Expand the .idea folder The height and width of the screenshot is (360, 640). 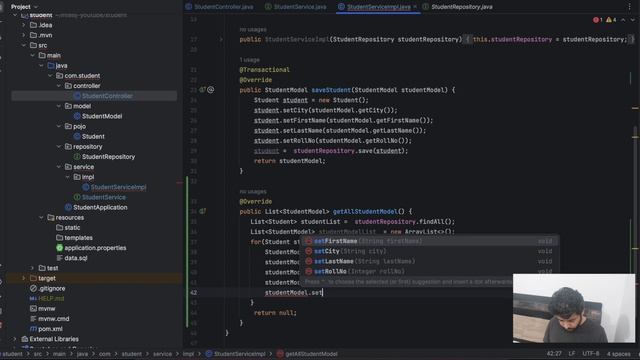pyautogui.click(x=23, y=25)
